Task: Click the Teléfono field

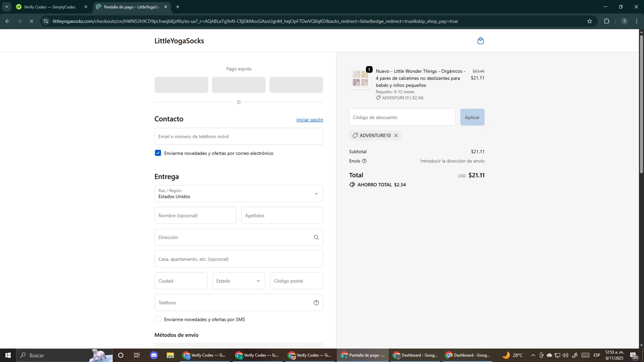Action: click(x=239, y=302)
